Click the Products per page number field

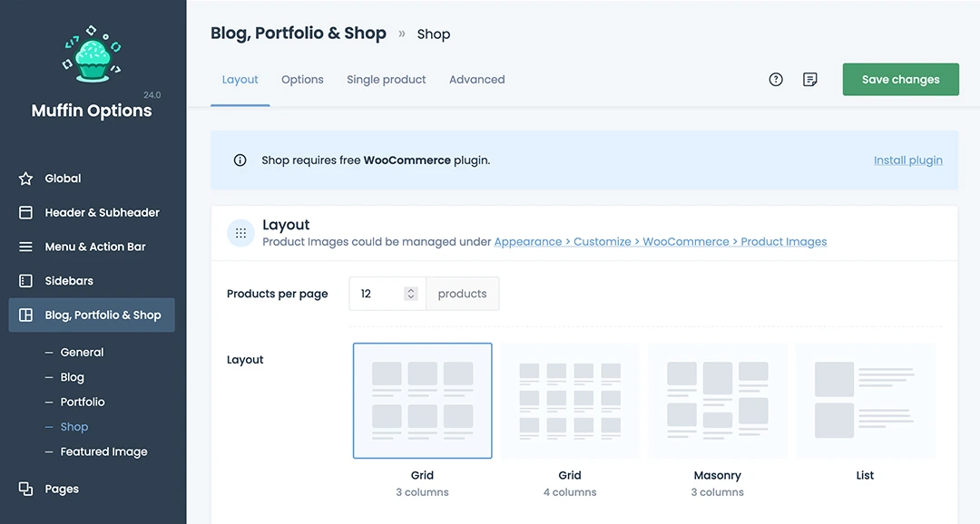point(377,294)
